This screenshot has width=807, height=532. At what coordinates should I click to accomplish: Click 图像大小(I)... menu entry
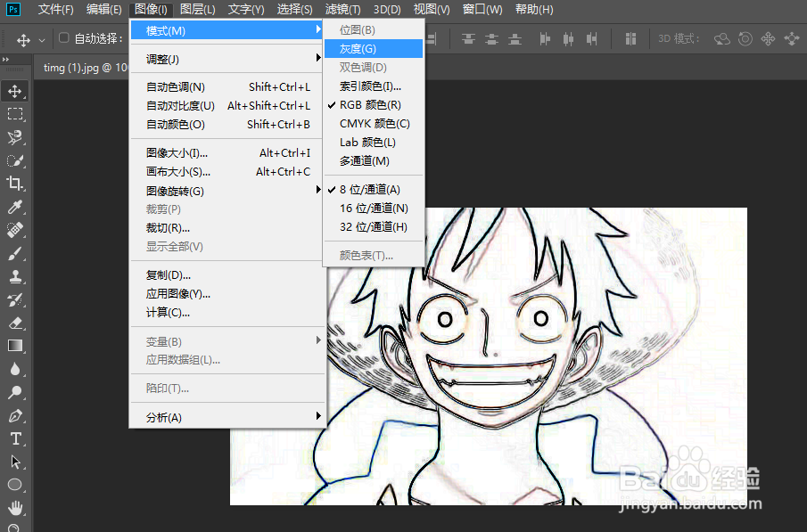(x=227, y=152)
